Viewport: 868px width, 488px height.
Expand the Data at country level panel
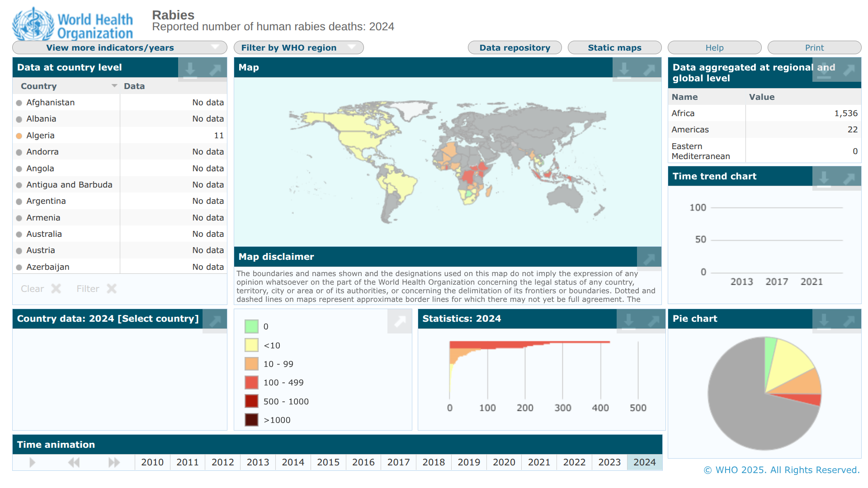pyautogui.click(x=215, y=69)
